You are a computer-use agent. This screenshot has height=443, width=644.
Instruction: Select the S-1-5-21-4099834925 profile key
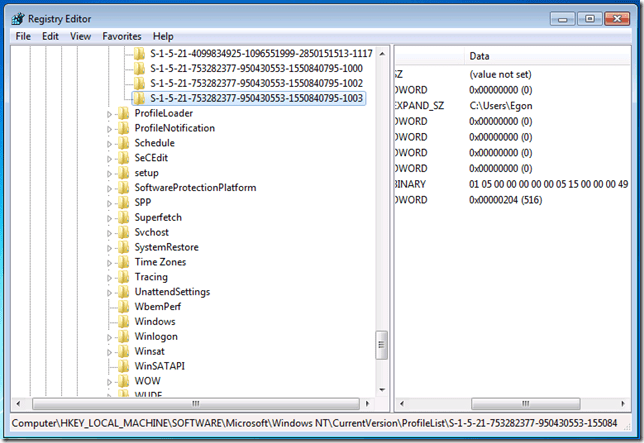(260, 53)
